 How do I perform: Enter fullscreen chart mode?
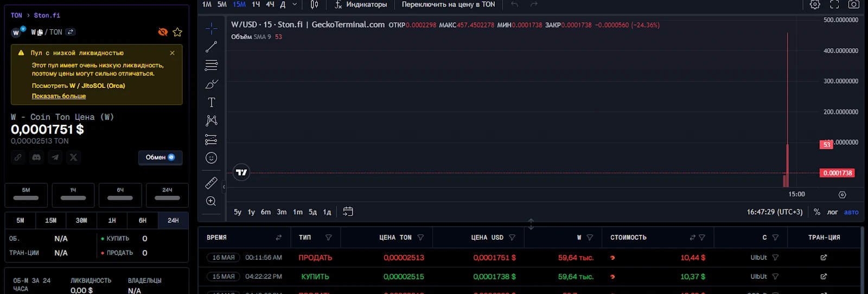click(834, 4)
